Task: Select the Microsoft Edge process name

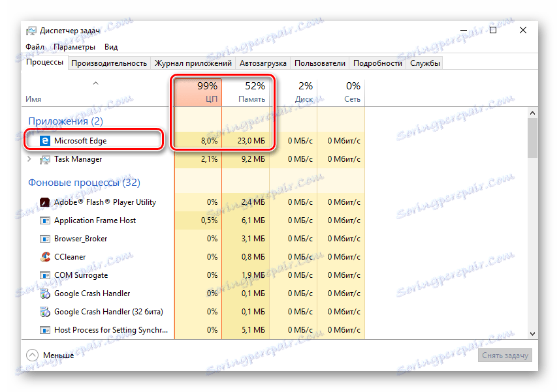Action: point(80,141)
